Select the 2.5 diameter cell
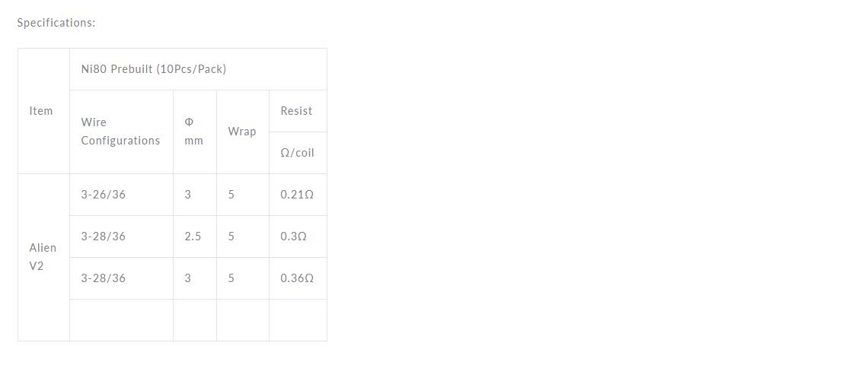This screenshot has height=365, width=868. point(193,236)
